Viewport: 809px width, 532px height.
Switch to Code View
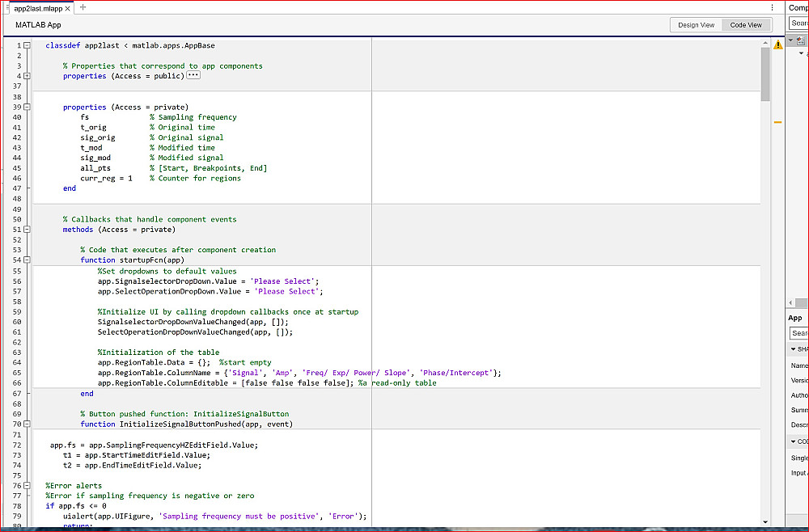pos(746,25)
